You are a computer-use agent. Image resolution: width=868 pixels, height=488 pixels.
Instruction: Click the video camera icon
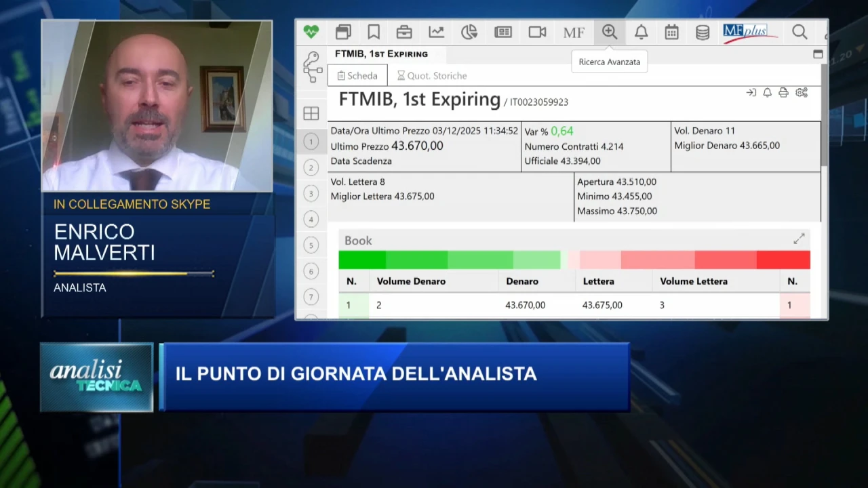[x=537, y=32]
